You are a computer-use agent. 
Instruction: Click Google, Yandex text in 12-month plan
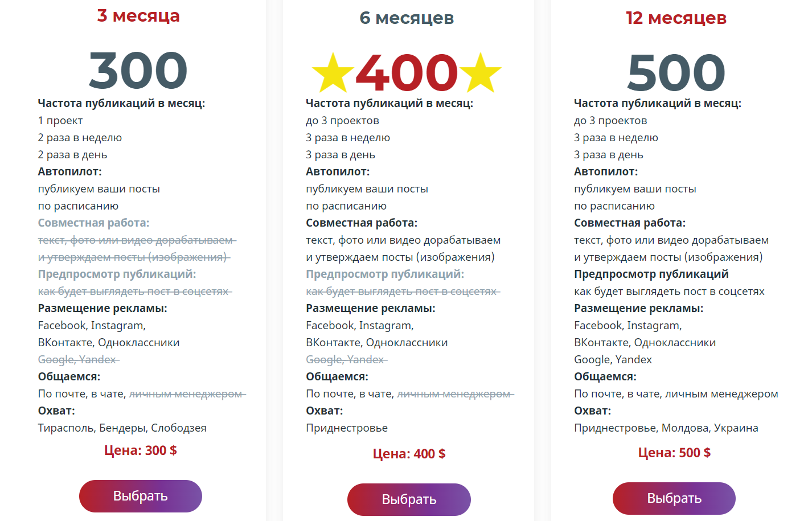click(613, 359)
